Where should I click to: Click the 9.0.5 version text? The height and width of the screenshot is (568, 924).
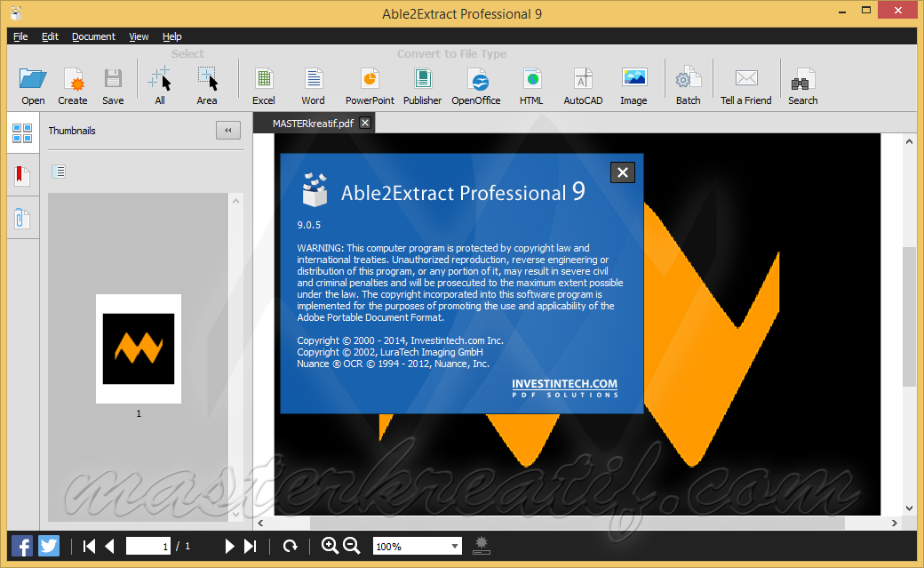point(309,225)
